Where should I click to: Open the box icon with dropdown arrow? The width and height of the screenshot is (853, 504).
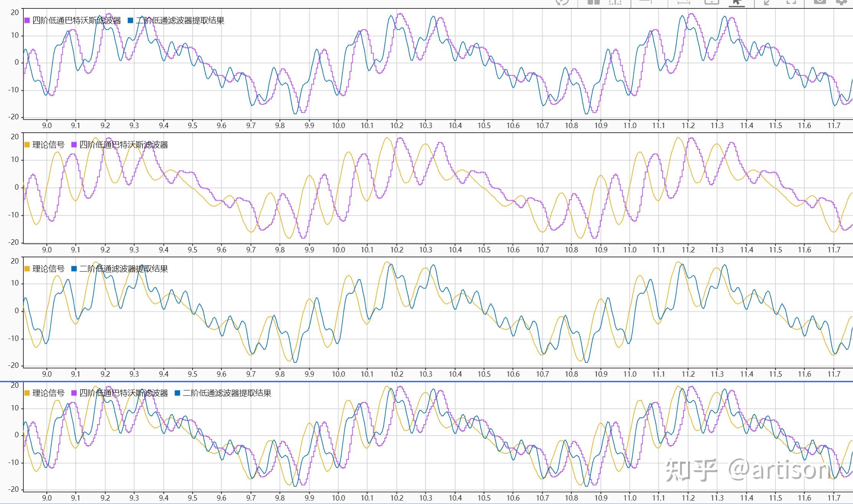pyautogui.click(x=712, y=2)
